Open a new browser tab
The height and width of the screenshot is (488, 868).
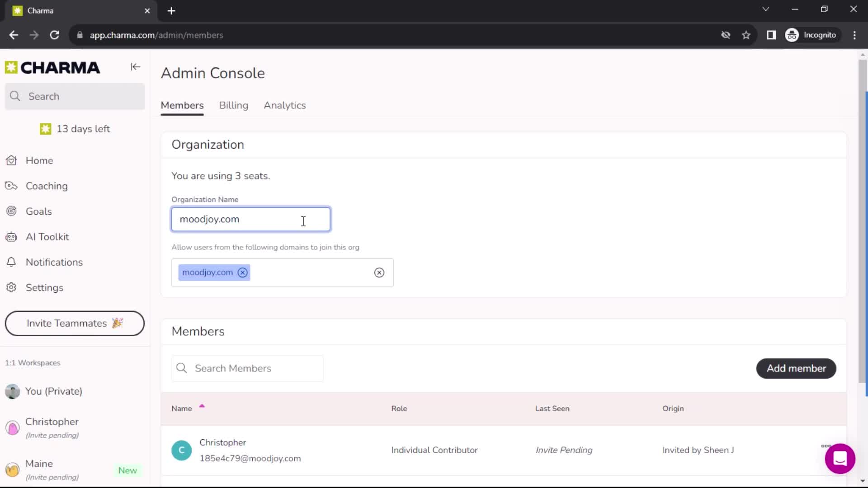pos(171,11)
